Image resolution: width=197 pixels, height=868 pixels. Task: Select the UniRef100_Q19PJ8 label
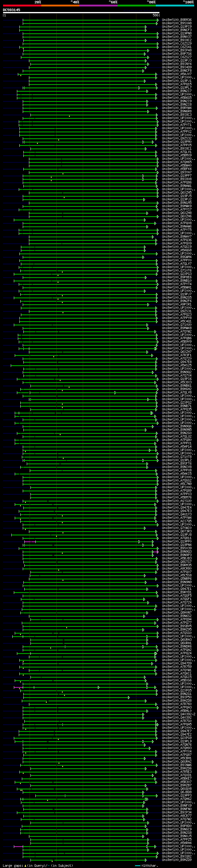tap(177, 535)
